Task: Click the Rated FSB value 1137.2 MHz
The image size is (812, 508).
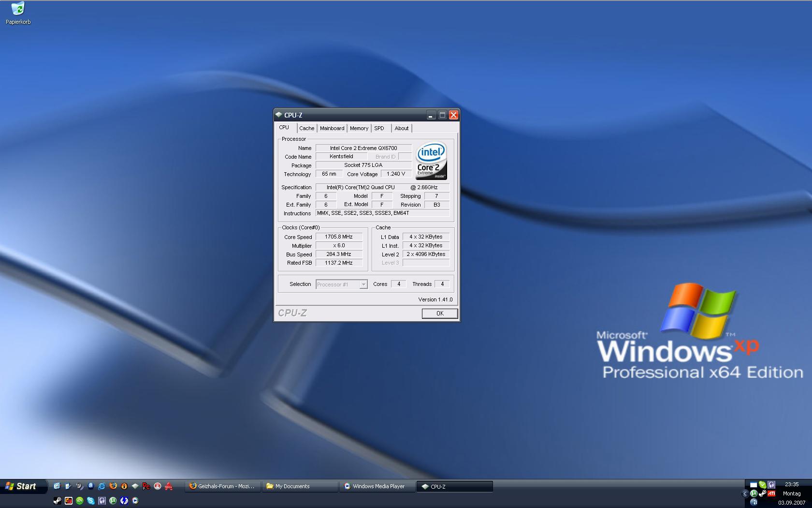Action: 339,263
